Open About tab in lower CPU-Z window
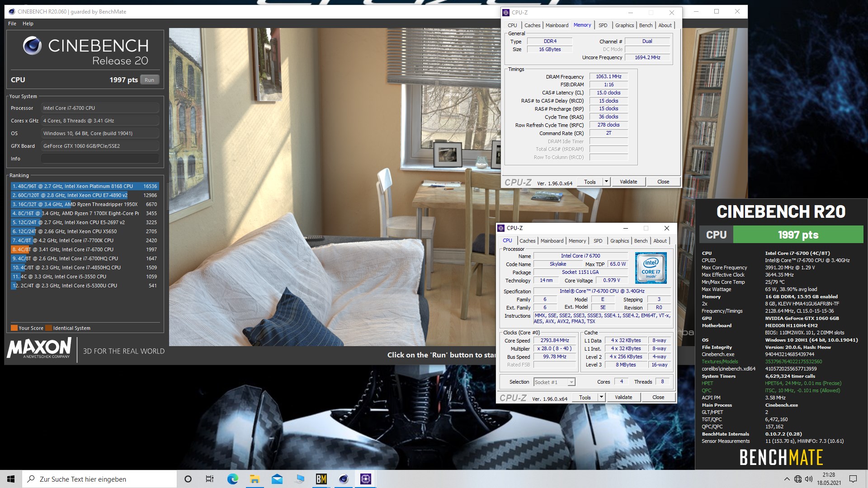 (x=660, y=241)
